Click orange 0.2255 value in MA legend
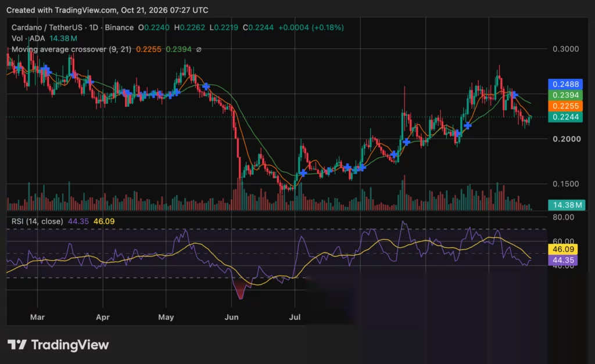The image size is (595, 364). [x=148, y=49]
